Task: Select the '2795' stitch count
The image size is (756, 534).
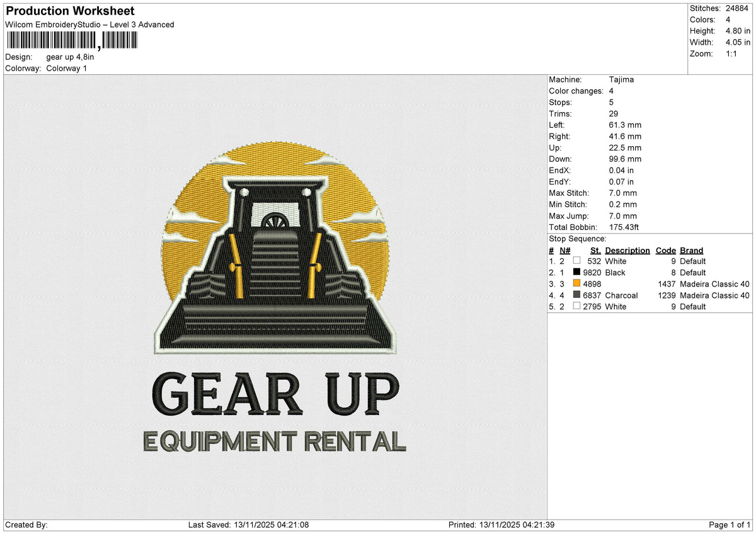Action: 592,306
